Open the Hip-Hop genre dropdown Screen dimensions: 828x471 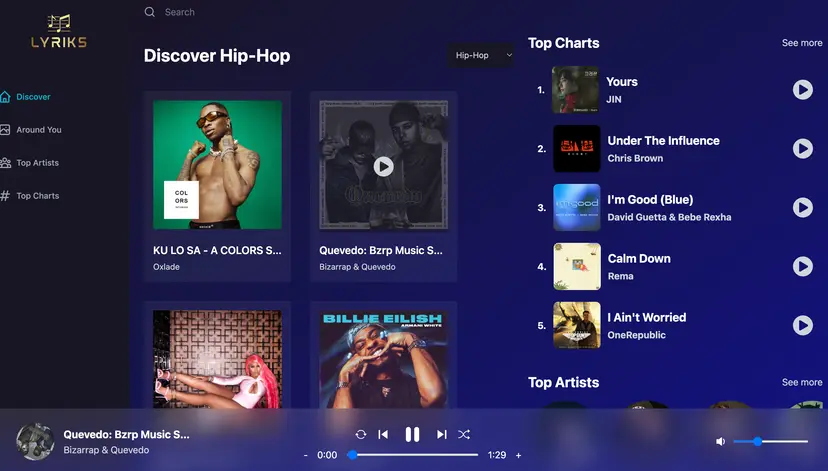481,56
